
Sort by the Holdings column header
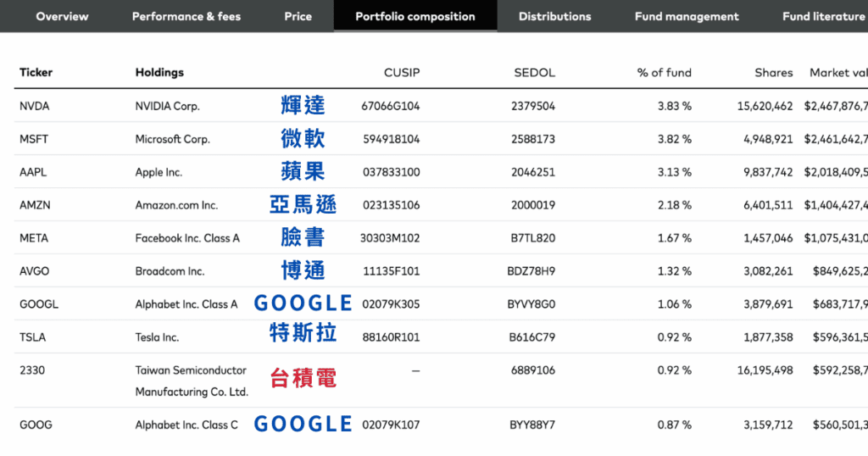tap(159, 73)
